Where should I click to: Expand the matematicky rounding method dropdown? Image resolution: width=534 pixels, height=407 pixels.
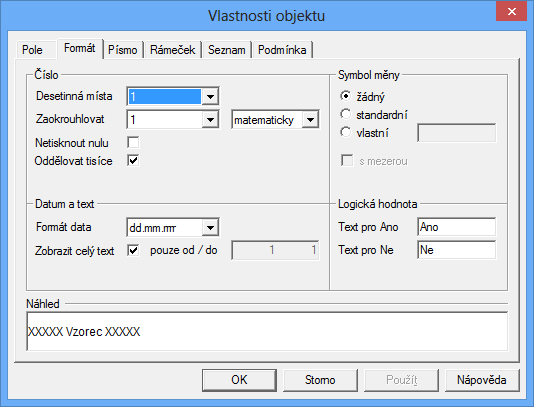pyautogui.click(x=310, y=120)
